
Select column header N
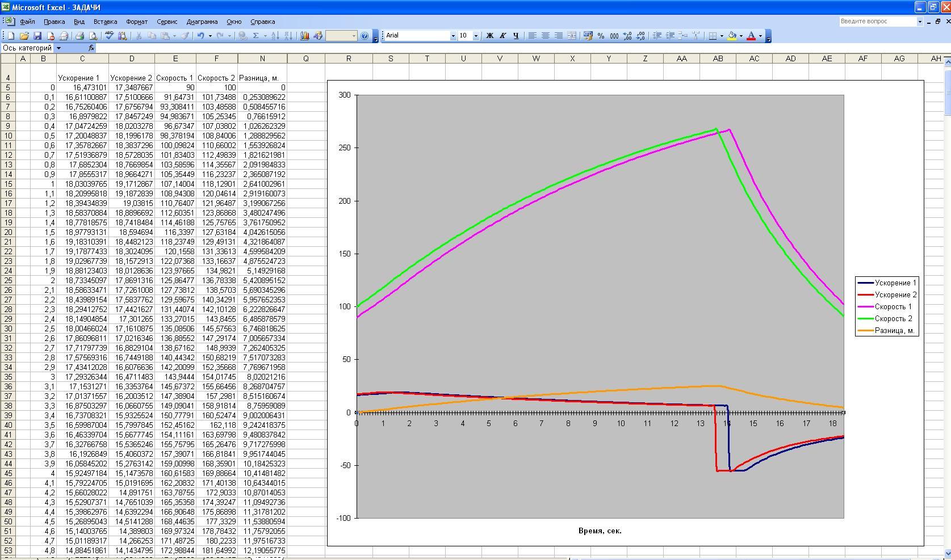pyautogui.click(x=262, y=58)
